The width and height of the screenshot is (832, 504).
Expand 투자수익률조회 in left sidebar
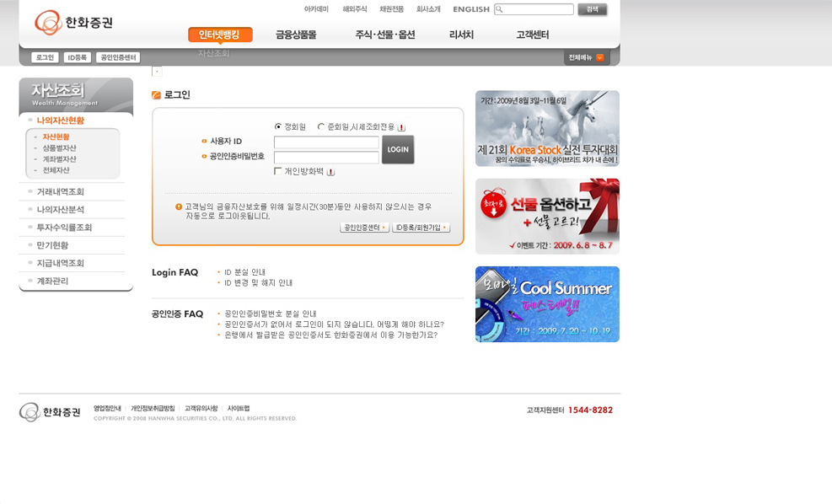(x=64, y=228)
